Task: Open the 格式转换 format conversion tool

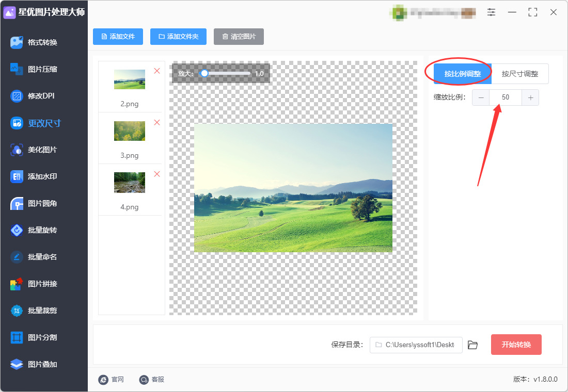Action: 42,42
